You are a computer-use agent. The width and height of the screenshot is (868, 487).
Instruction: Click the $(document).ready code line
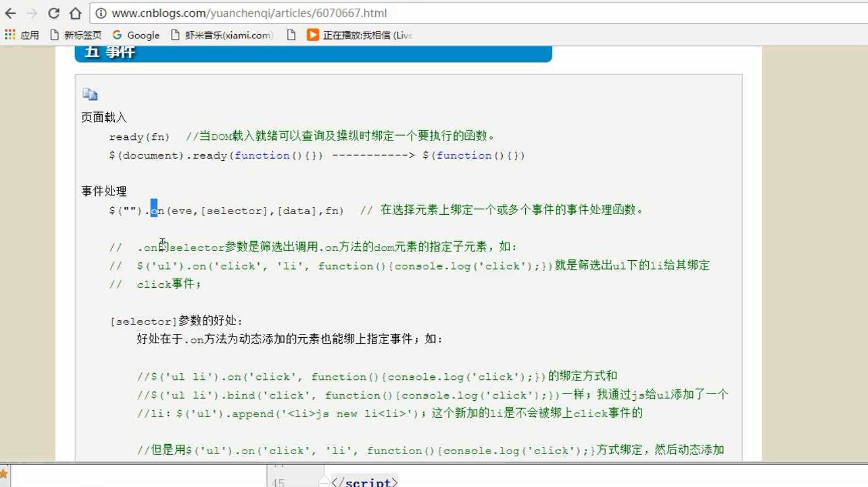click(317, 155)
